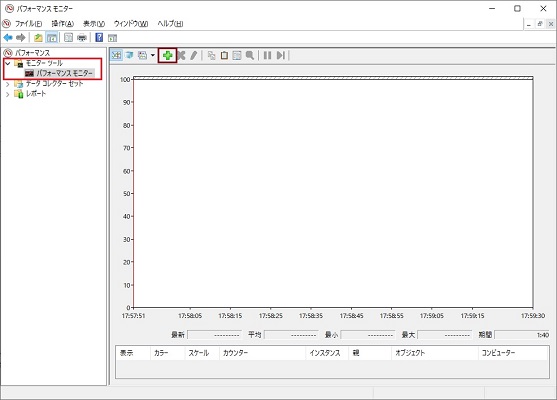Click the Paste Counter List clipboard icon
Viewport: 557px width, 400px height.
[x=224, y=55]
